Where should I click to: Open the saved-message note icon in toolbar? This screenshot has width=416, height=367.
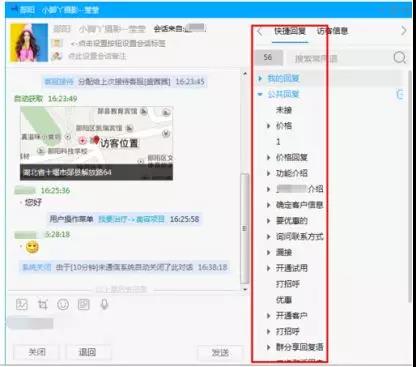tap(84, 304)
